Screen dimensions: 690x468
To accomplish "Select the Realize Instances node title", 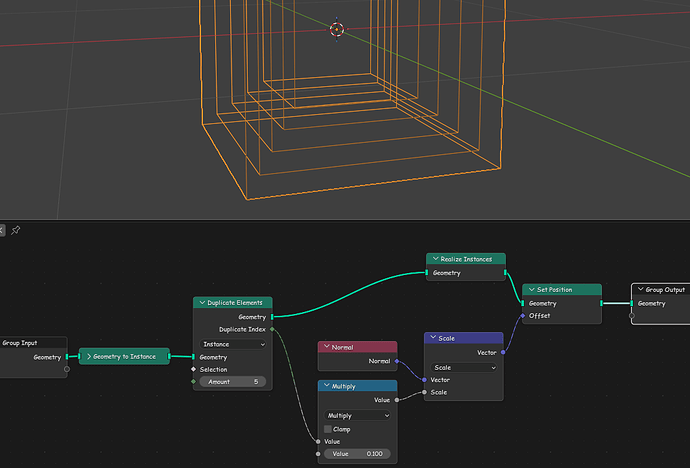I will [x=466, y=259].
